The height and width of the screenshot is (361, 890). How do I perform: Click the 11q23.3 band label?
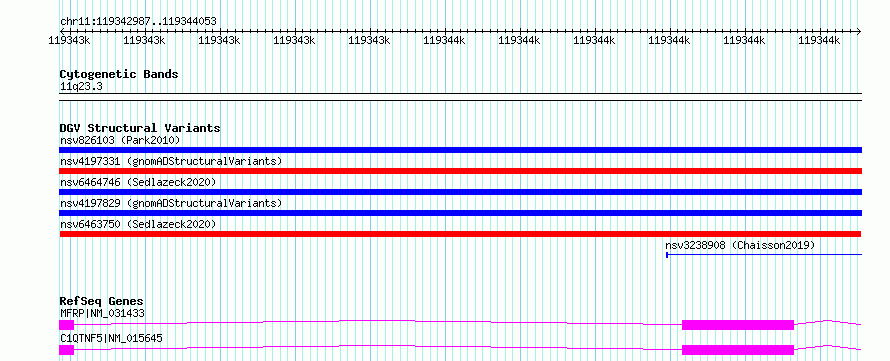[81, 87]
